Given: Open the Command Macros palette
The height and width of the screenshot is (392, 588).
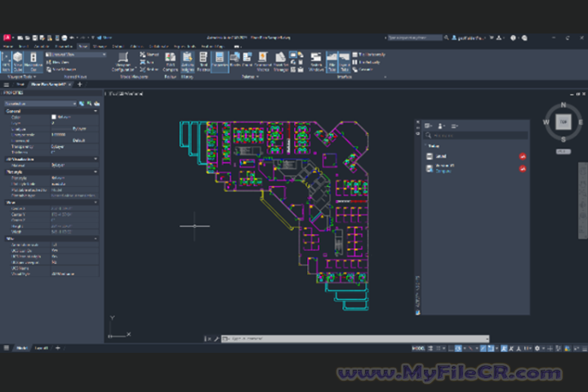Looking at the screenshot, I should [x=263, y=62].
